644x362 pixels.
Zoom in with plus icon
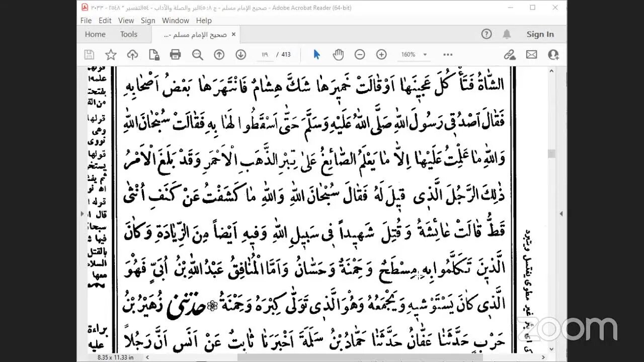pos(381,55)
